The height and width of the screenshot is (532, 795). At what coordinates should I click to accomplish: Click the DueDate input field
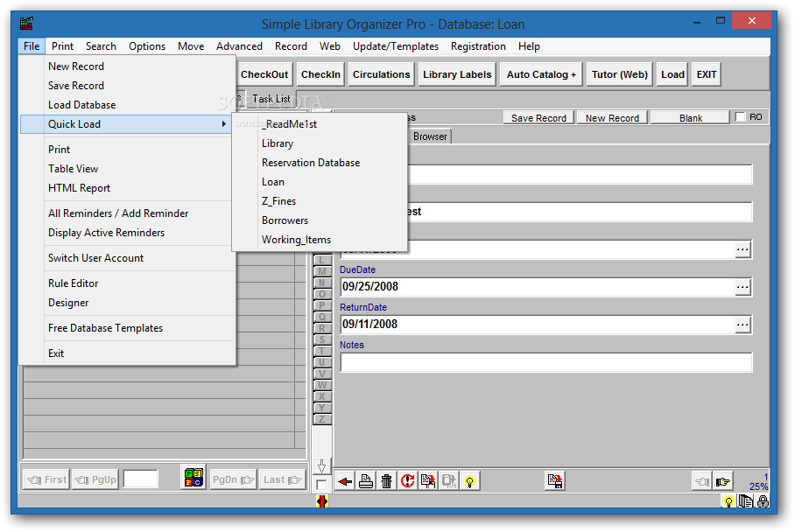(x=538, y=287)
